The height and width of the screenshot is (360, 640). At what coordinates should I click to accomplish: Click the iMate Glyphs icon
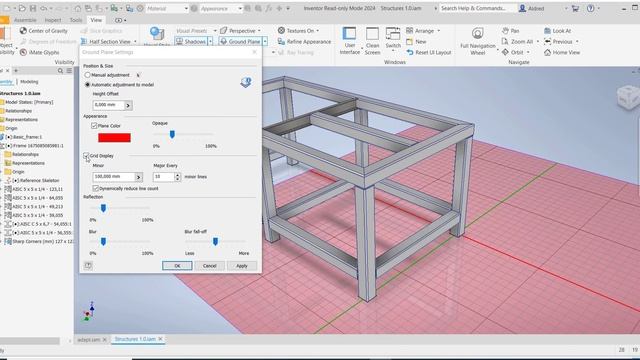click(23, 52)
